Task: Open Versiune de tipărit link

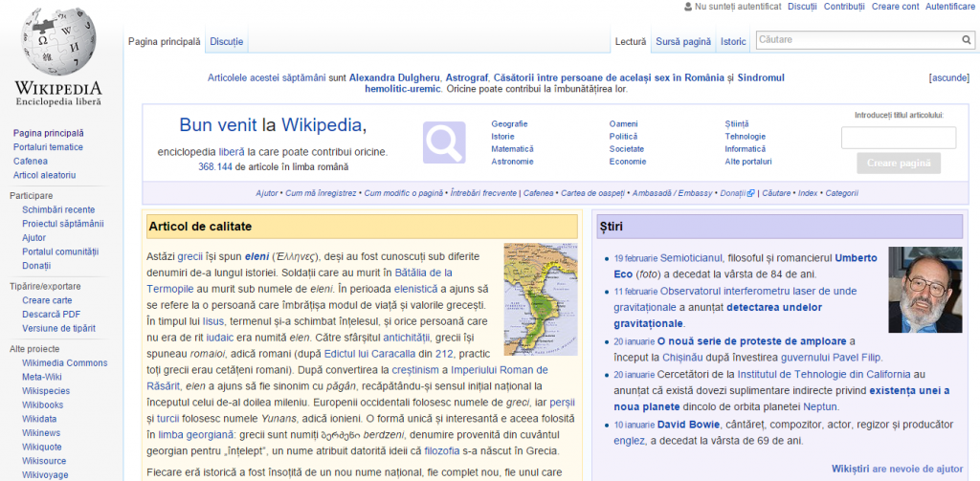Action: point(58,329)
